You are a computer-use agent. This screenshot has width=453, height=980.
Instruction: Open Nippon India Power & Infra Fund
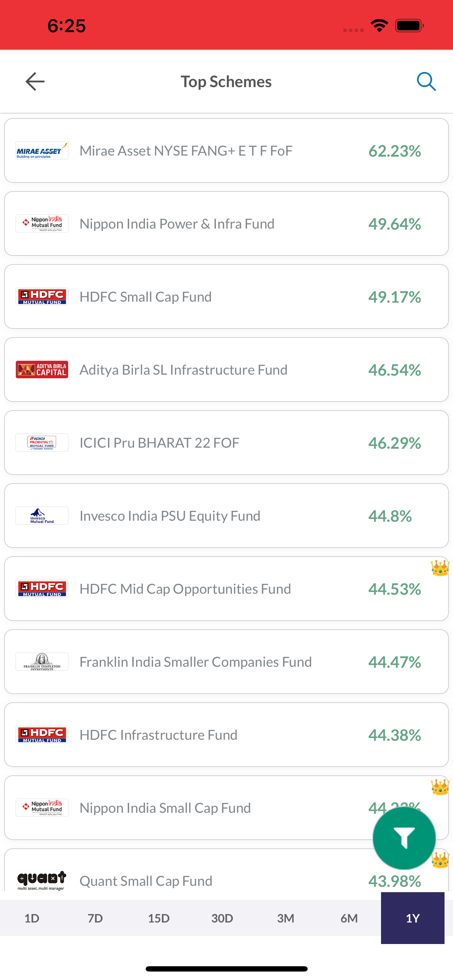click(226, 224)
